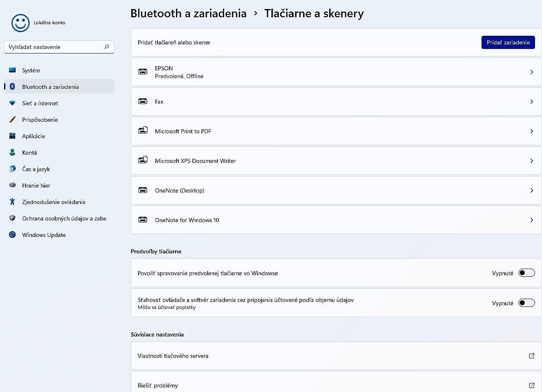Viewport: 542px width, 392px height.
Task: Click the Sieť a internet wifi icon
Action: pos(12,103)
